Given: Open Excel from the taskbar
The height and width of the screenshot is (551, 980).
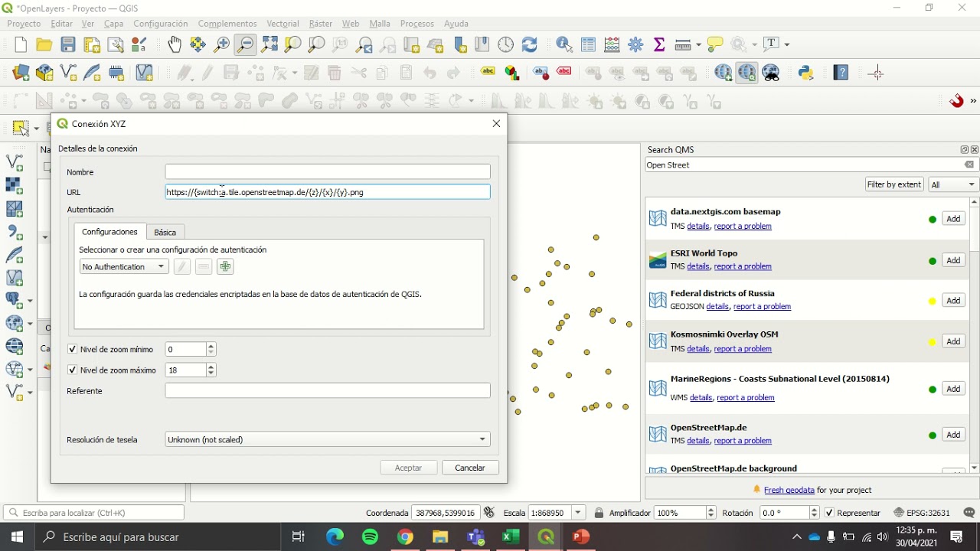Looking at the screenshot, I should click(511, 536).
